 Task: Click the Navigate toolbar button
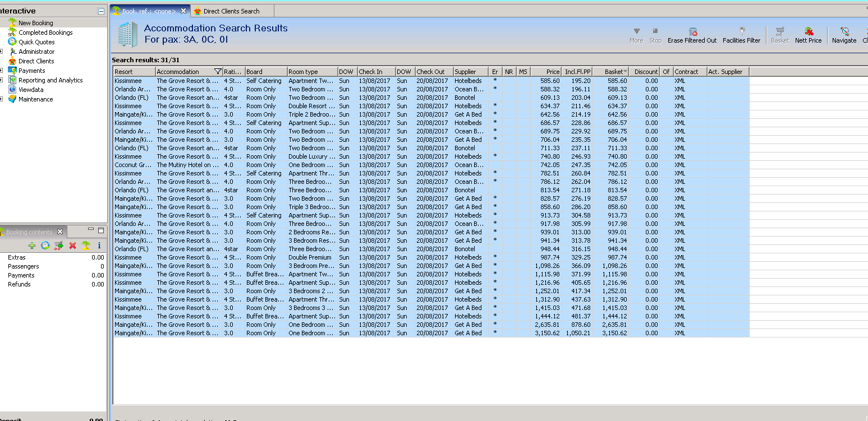[844, 35]
